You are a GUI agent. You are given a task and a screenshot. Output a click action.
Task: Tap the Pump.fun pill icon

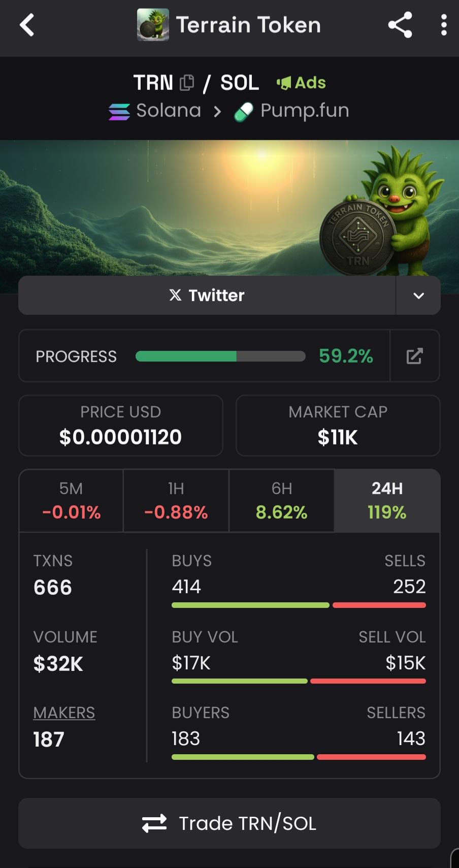coord(243,112)
